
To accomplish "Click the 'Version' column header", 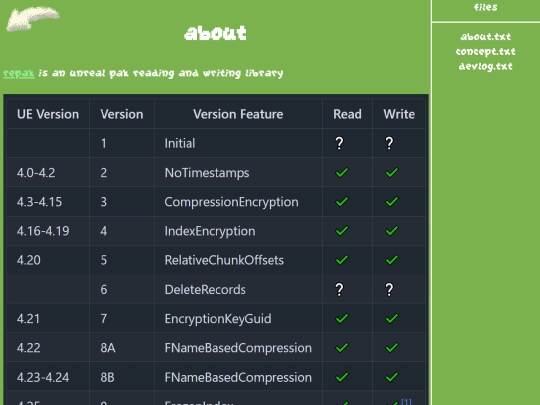I will (x=122, y=114).
